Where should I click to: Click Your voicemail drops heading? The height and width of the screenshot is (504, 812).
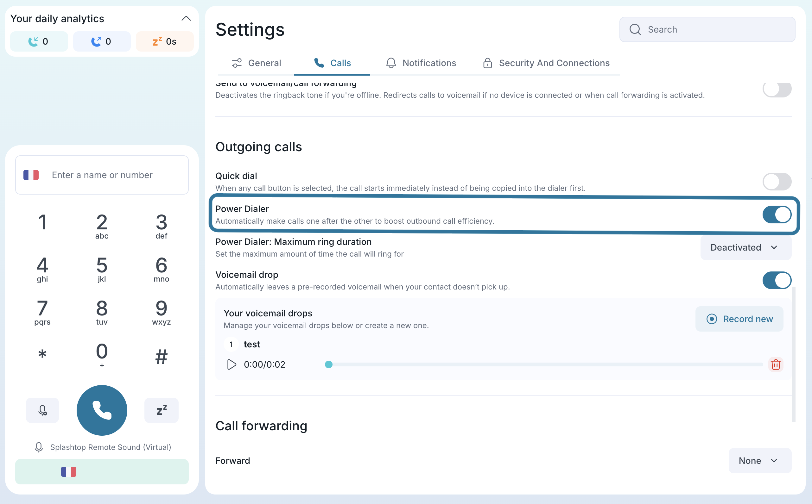point(268,313)
